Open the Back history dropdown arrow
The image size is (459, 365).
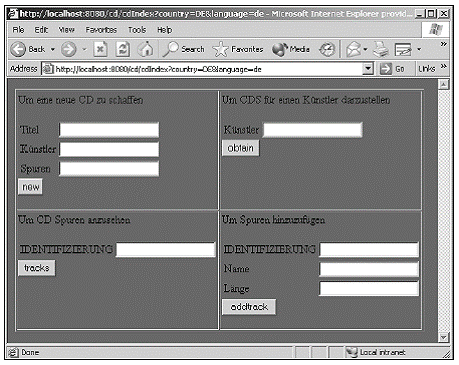coord(53,49)
